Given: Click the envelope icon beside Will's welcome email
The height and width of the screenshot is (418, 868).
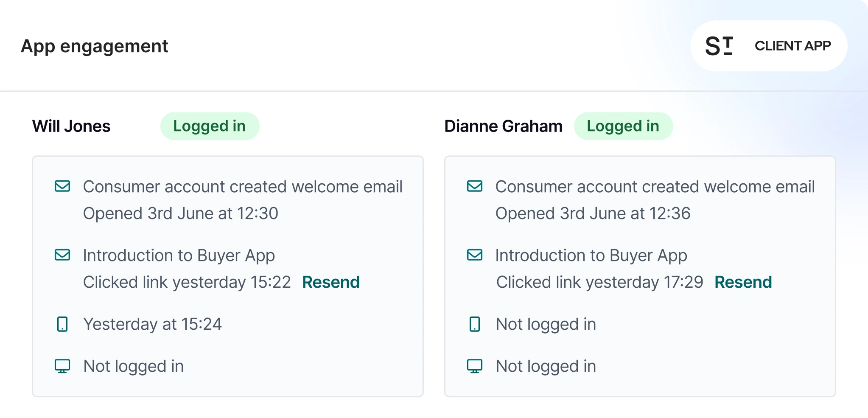Looking at the screenshot, I should 62,186.
